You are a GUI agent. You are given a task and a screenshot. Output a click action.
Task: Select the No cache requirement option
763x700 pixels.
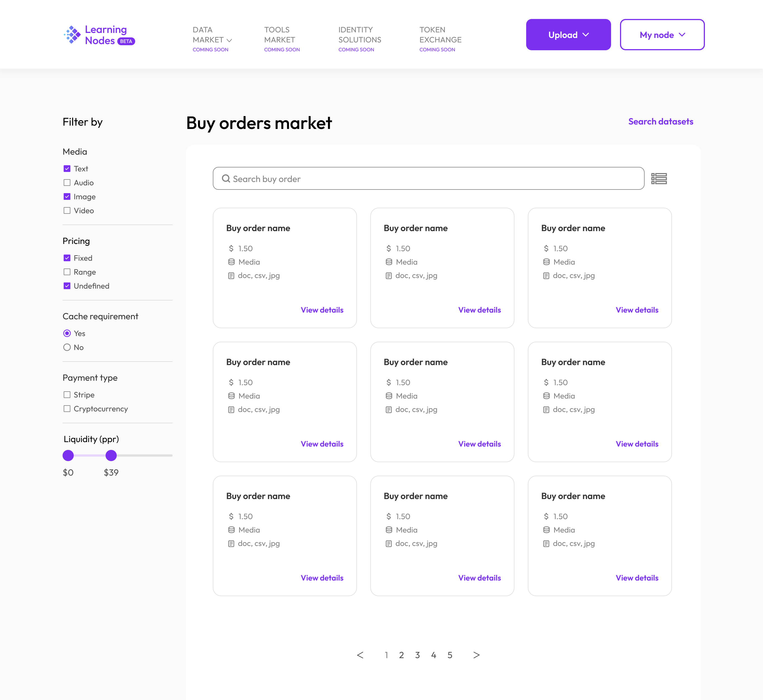click(67, 347)
